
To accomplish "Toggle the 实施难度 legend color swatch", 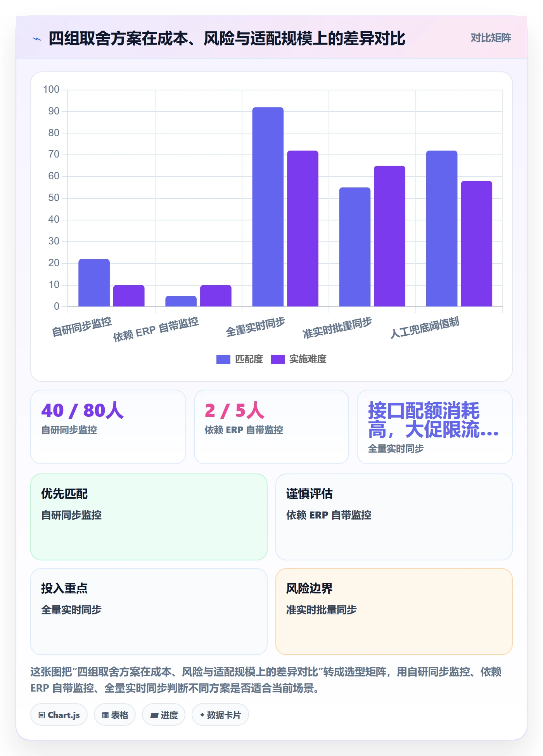I will pos(278,359).
